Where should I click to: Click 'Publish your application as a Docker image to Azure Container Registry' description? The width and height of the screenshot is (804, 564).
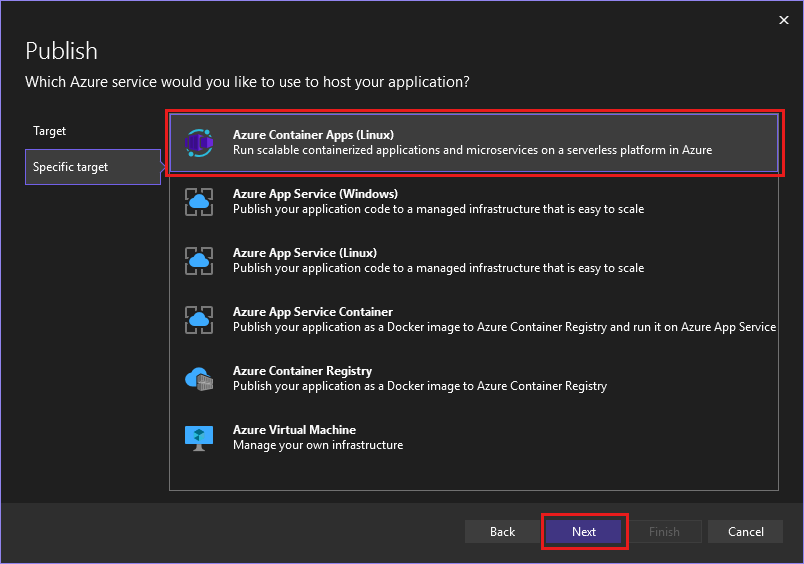click(420, 386)
